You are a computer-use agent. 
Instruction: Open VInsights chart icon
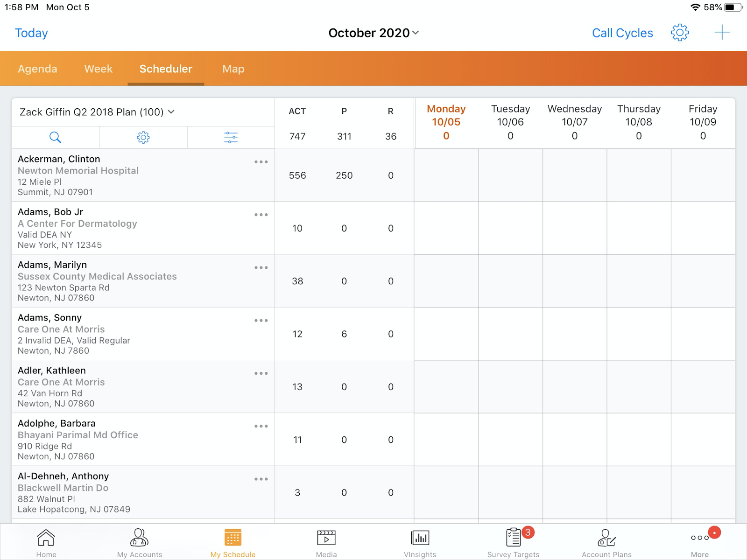click(420, 543)
